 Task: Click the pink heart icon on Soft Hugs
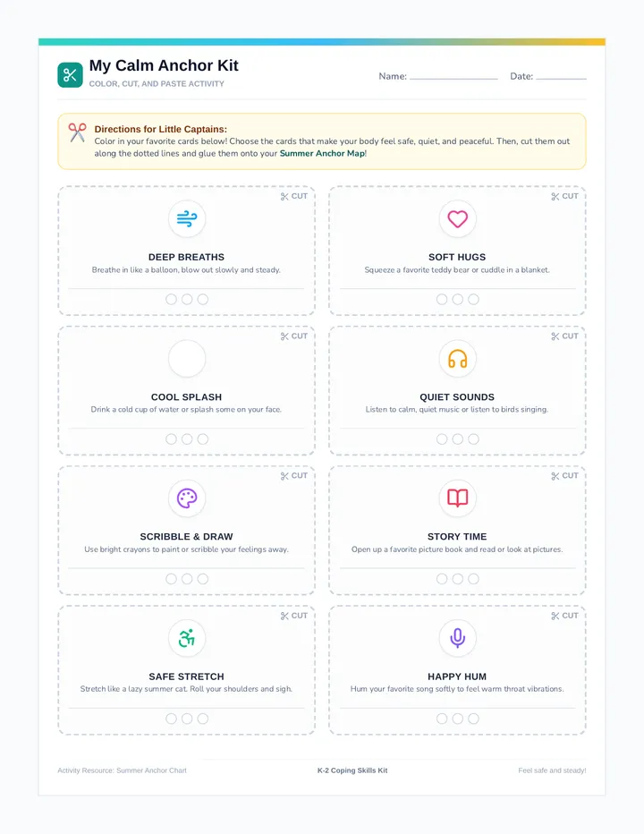(x=457, y=218)
